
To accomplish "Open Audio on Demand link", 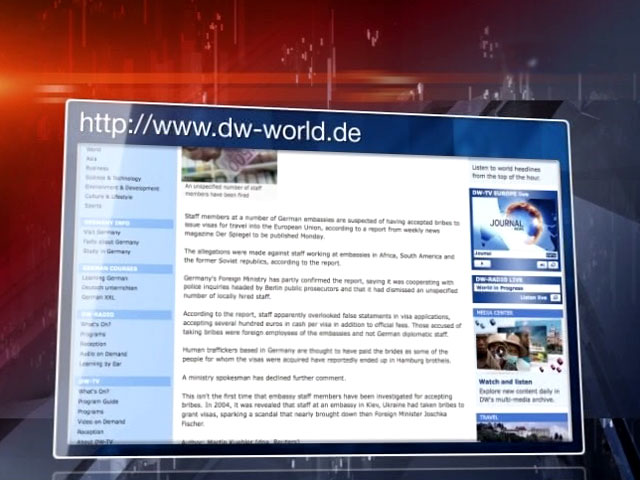I will [103, 354].
